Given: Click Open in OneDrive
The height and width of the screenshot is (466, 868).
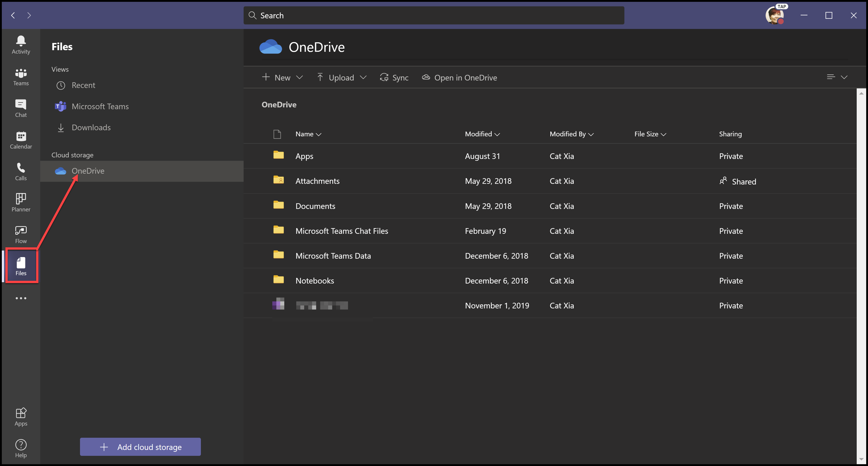Looking at the screenshot, I should pyautogui.click(x=459, y=78).
